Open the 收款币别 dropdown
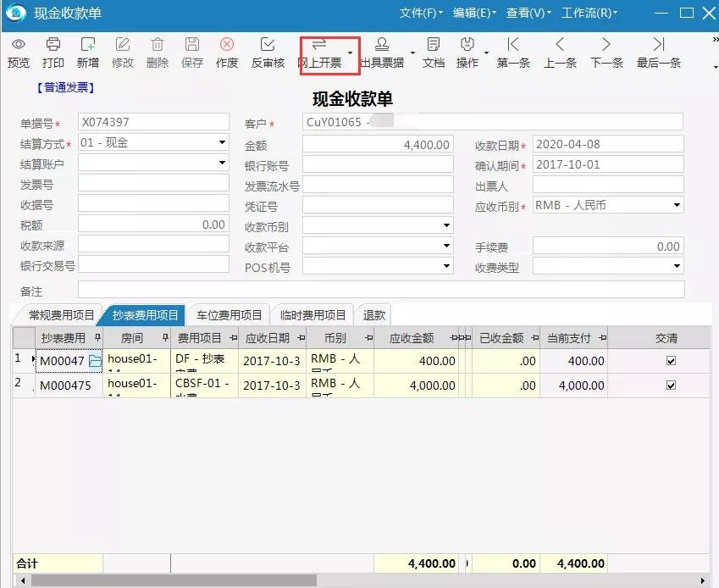 point(446,225)
